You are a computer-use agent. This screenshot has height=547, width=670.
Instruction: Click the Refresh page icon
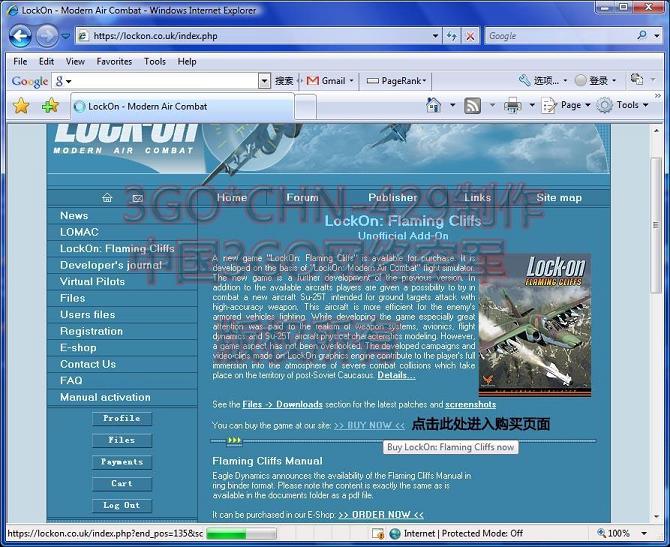(x=452, y=36)
